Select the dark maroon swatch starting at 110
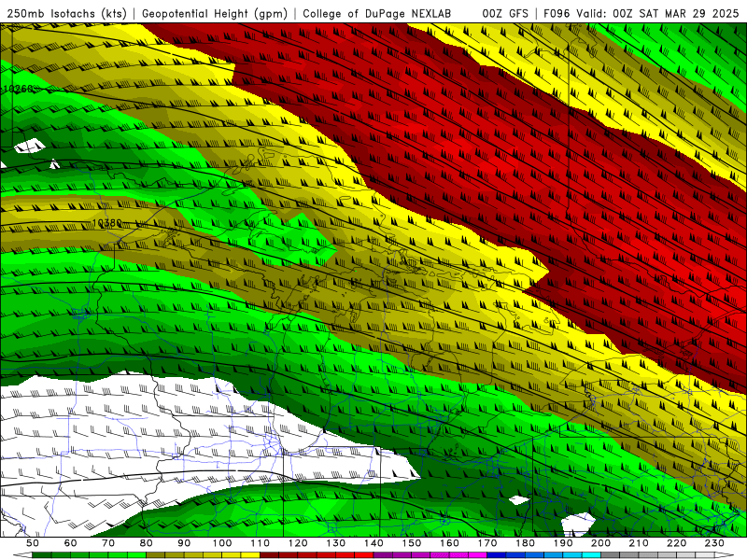The height and width of the screenshot is (560, 747). [269, 555]
